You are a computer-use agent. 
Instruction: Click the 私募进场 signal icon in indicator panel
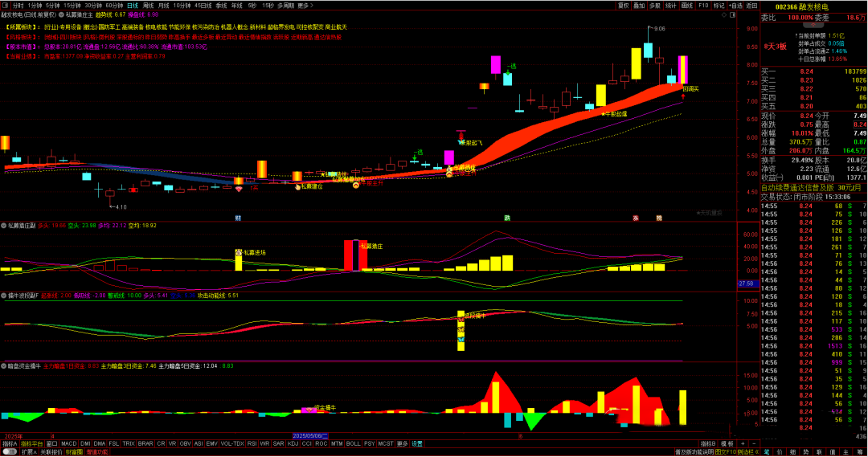(239, 253)
